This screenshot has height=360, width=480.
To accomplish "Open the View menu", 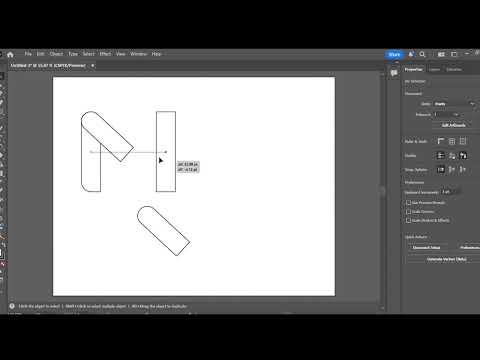I will click(120, 54).
